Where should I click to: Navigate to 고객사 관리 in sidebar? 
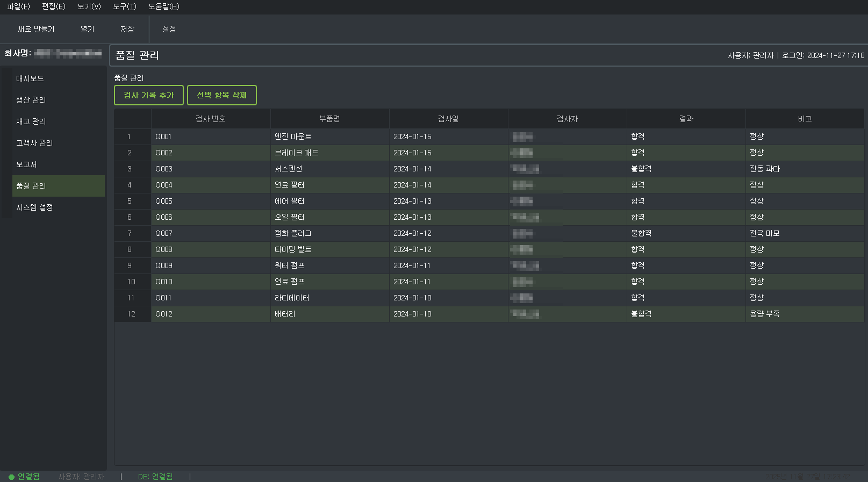tap(34, 143)
